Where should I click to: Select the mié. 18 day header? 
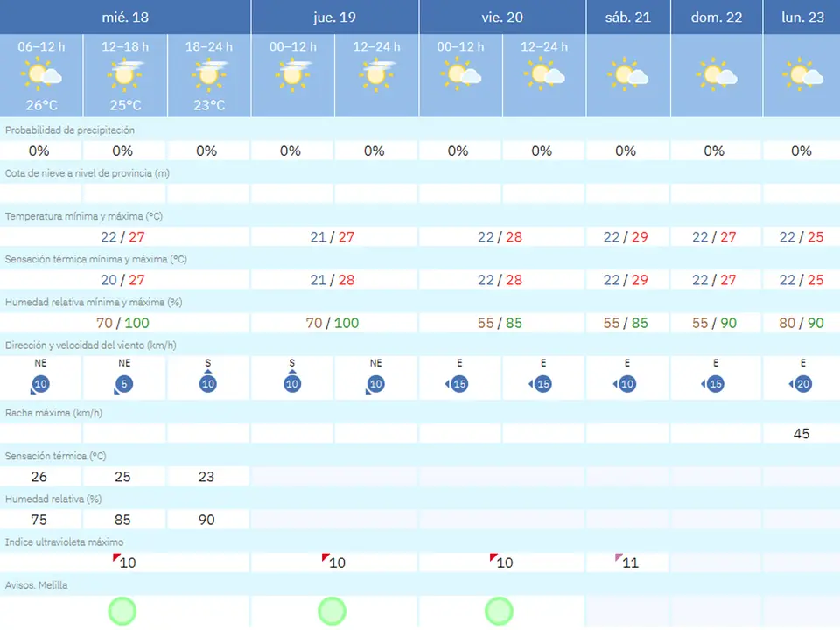[x=125, y=17]
